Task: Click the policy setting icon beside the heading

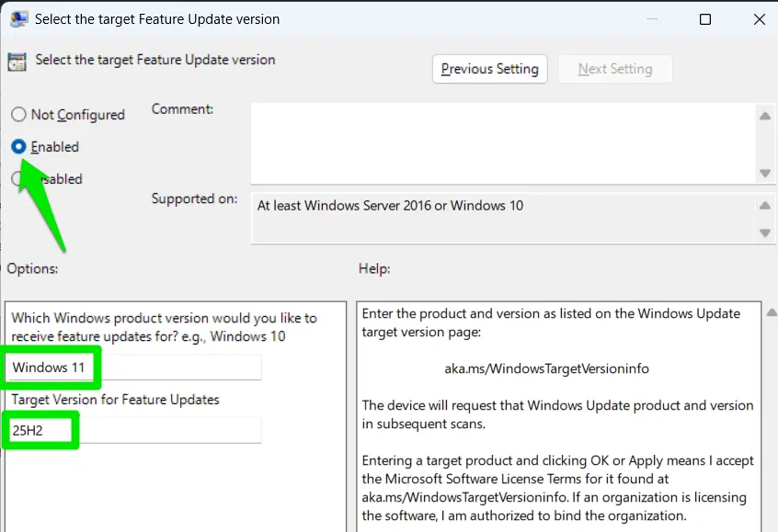Action: coord(17,62)
